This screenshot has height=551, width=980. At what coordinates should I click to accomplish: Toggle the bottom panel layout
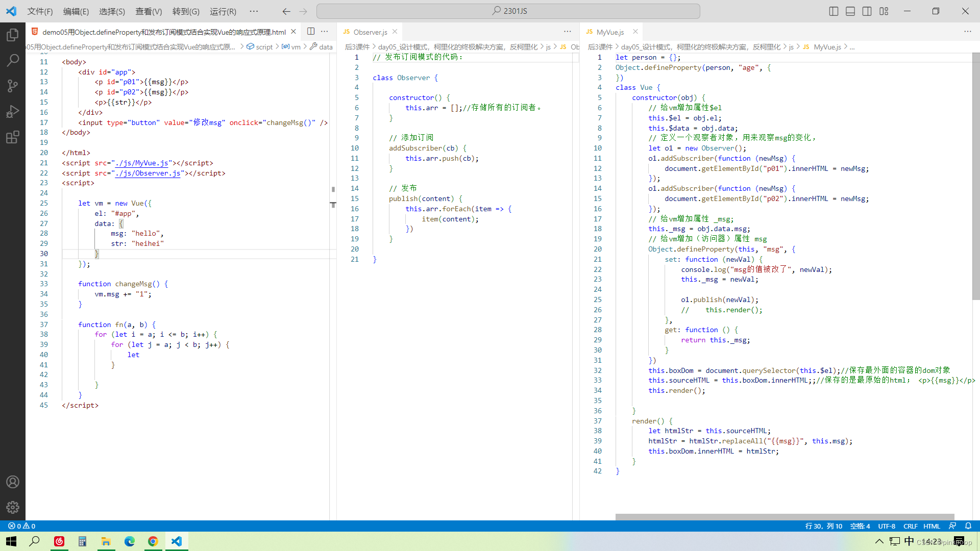(850, 11)
